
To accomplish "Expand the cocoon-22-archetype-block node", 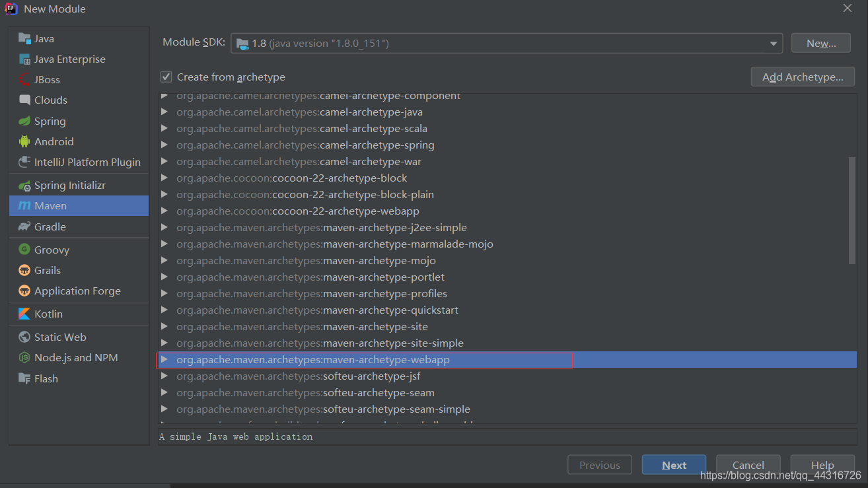I will coord(164,178).
